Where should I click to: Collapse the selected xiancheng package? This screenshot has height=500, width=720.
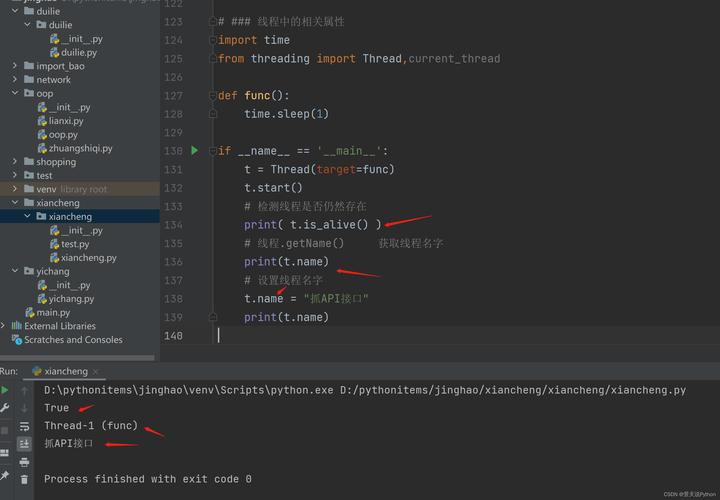point(28,216)
